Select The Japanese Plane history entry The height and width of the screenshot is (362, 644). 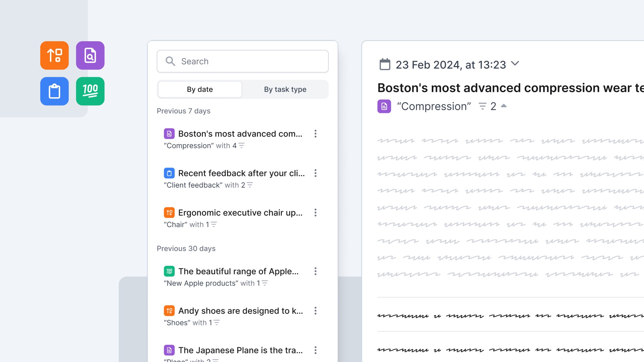click(240, 350)
